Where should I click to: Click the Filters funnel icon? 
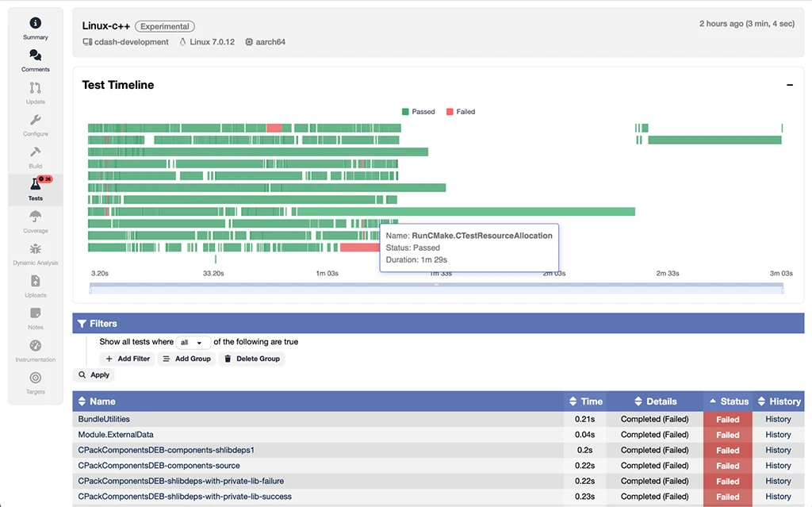[x=82, y=324]
